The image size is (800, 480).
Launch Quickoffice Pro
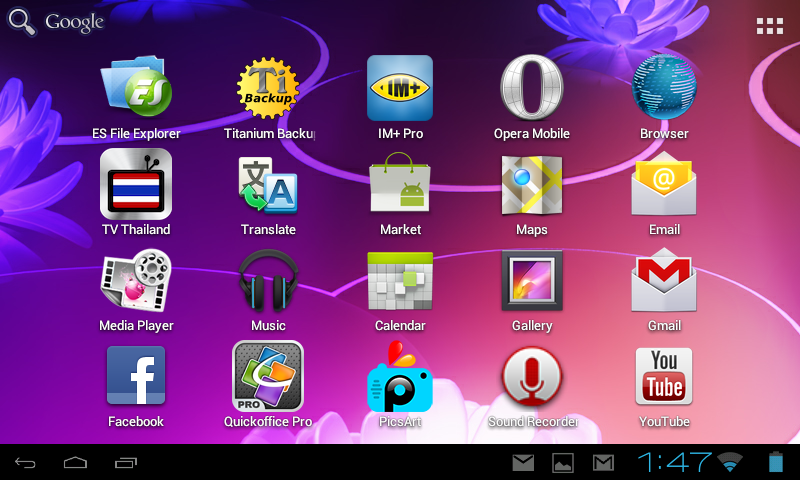tap(268, 376)
